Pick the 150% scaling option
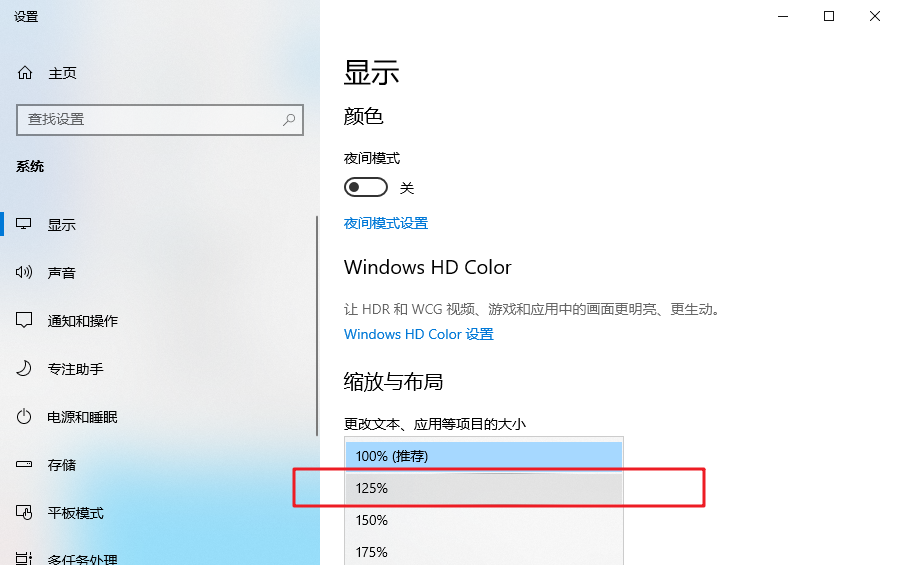898x565 pixels. (x=483, y=520)
